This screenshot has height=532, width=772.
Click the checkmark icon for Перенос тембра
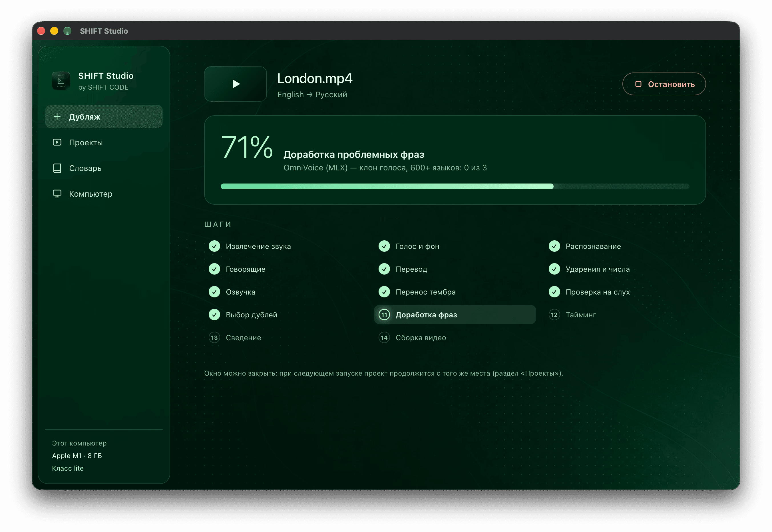[384, 292]
